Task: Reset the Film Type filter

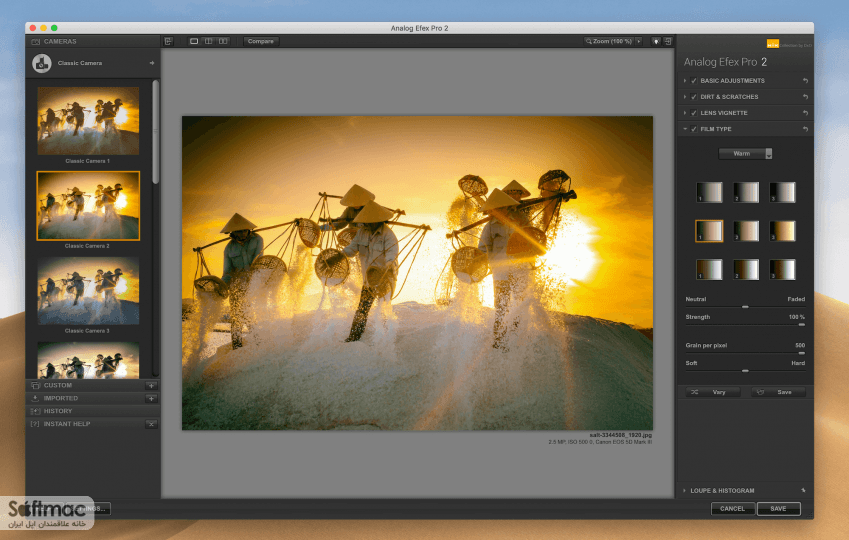Action: pos(805,129)
